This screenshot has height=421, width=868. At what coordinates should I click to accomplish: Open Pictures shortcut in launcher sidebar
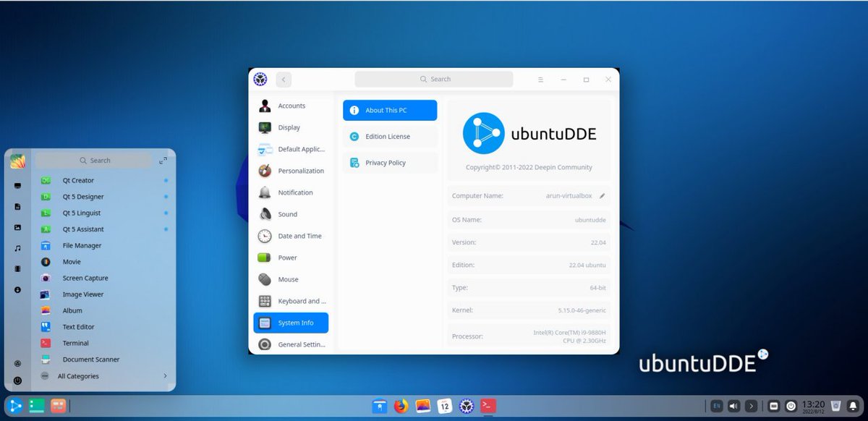point(17,227)
